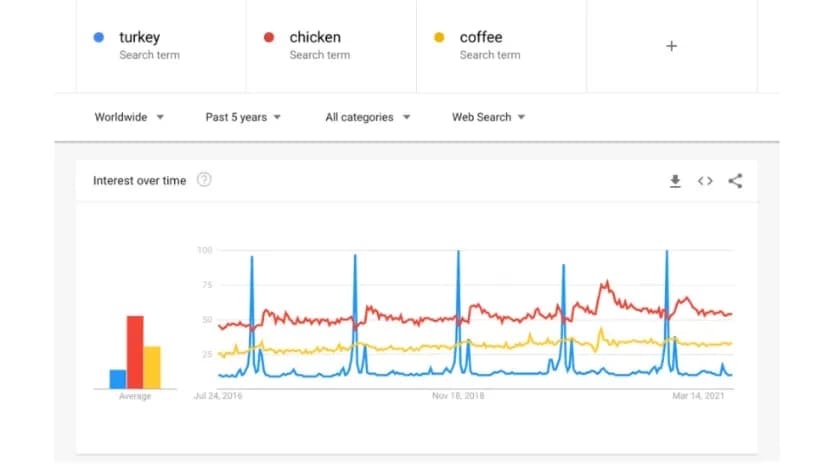
Task: Open the Worldwide region dropdown
Action: tap(129, 117)
